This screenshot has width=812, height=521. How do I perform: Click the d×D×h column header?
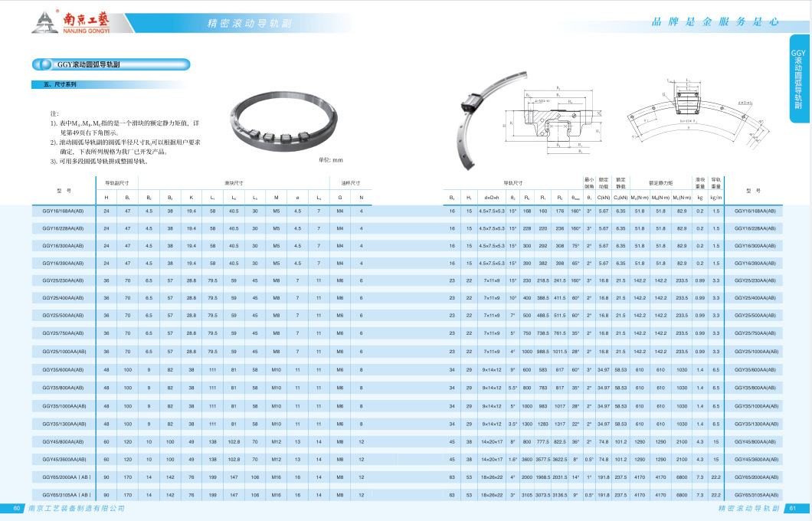[492, 198]
